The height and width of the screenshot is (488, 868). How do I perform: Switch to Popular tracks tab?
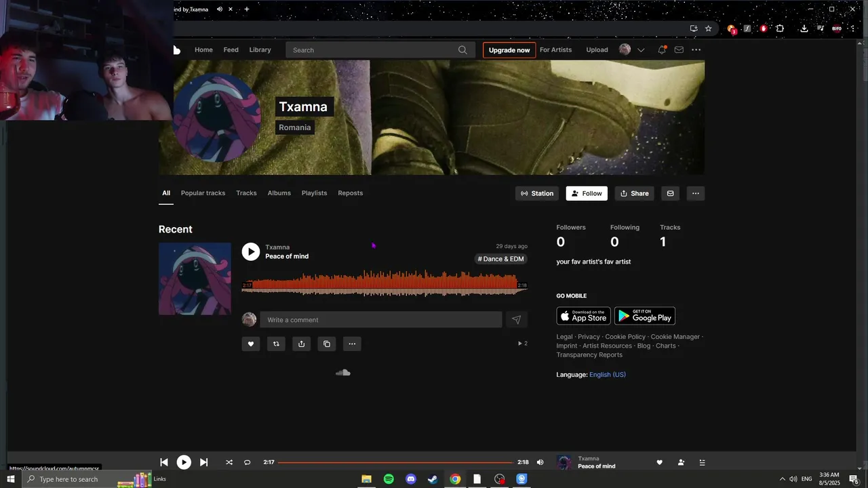point(203,193)
